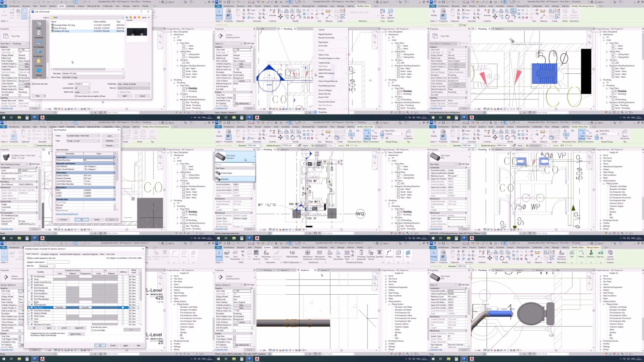This screenshot has height=362, width=644.
Task: Select Standard pipe type in open type list
Action: [x=235, y=179]
